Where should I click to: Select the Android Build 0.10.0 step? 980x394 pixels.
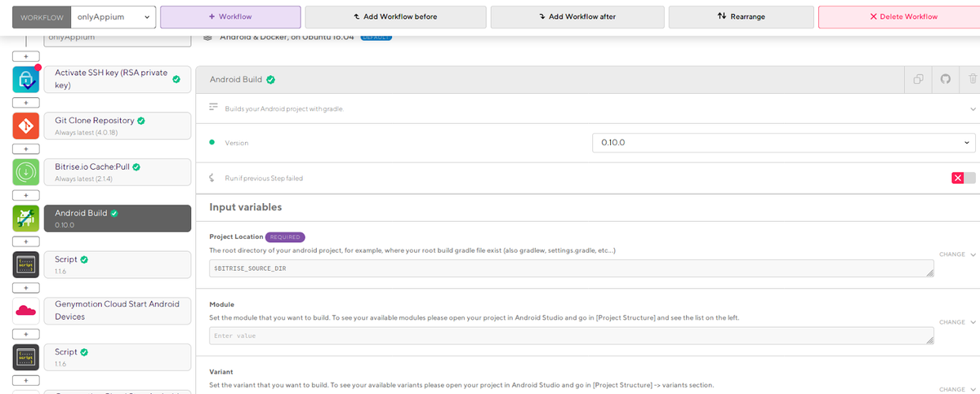118,219
